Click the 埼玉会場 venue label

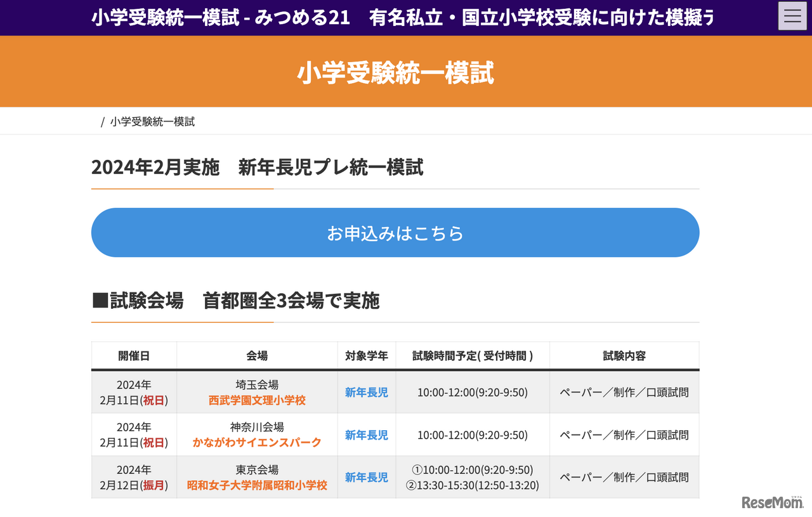pos(257,385)
